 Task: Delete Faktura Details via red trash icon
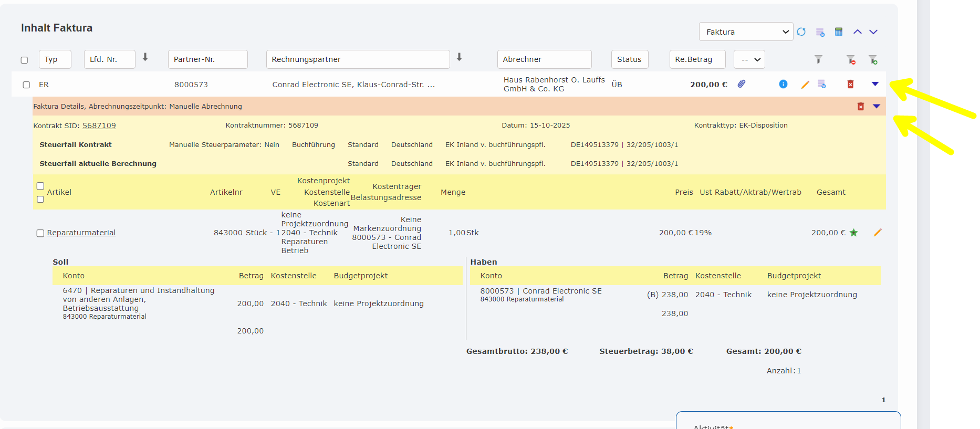coord(861,107)
